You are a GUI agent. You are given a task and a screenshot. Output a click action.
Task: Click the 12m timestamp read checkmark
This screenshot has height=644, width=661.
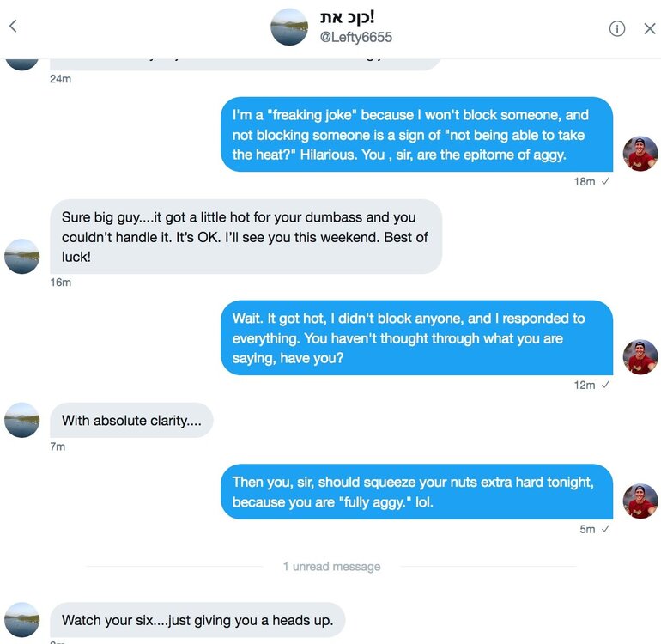(605, 385)
